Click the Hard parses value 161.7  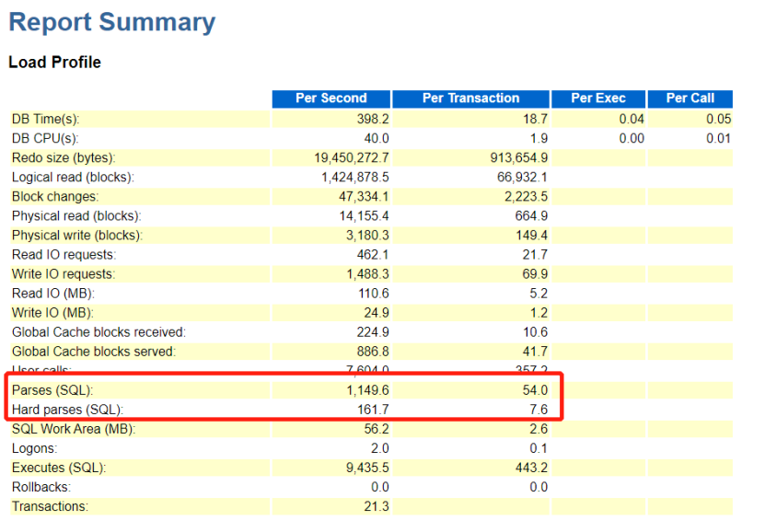[372, 410]
